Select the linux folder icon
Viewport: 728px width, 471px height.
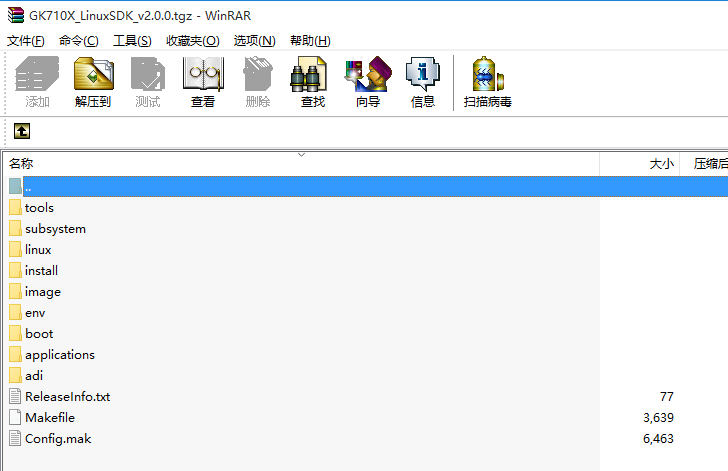[x=15, y=249]
